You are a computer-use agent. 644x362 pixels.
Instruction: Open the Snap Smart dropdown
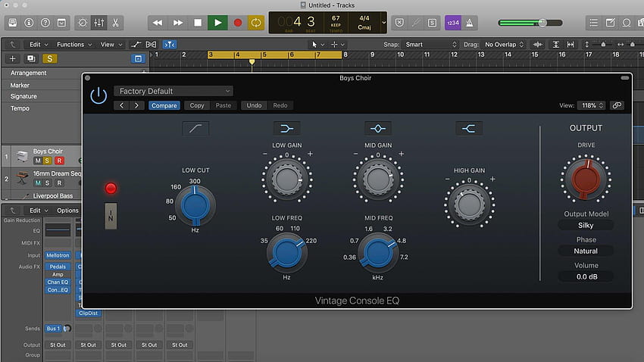pos(430,45)
